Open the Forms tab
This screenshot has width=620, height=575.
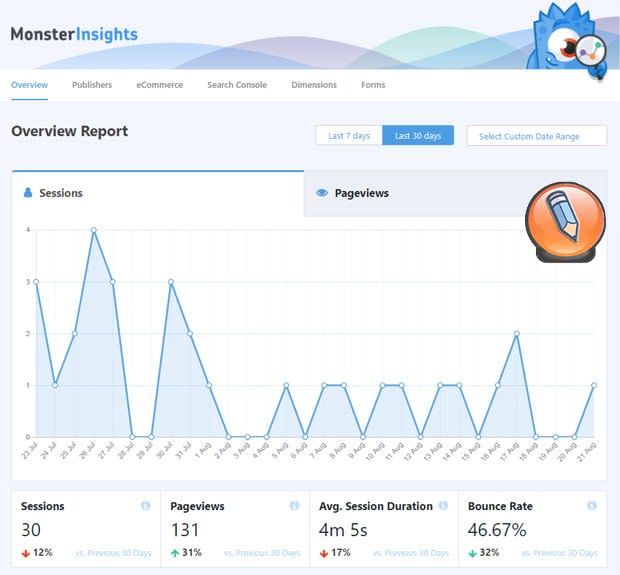[x=373, y=85]
